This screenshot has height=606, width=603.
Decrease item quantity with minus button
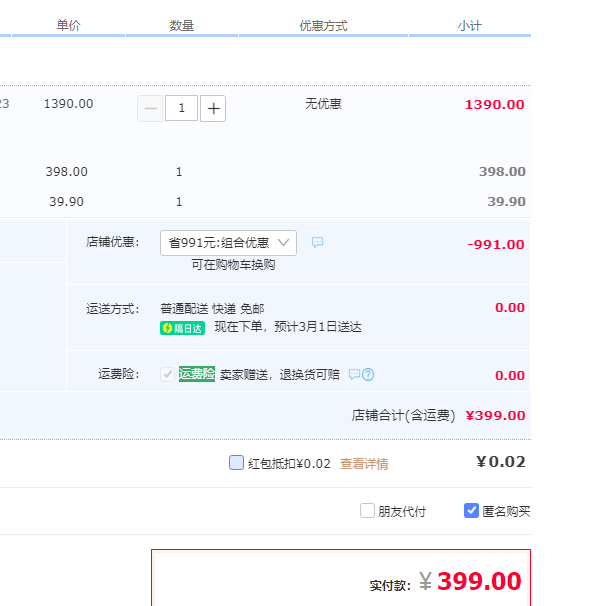coord(150,108)
